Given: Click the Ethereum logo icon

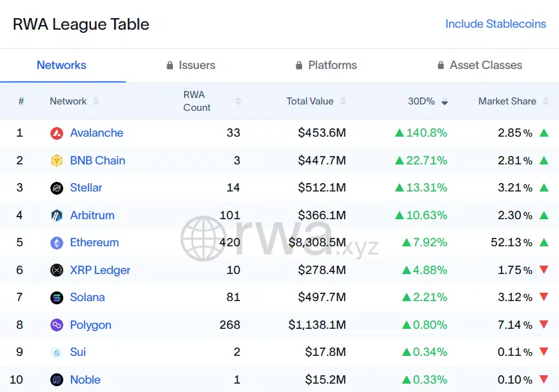Looking at the screenshot, I should point(57,243).
